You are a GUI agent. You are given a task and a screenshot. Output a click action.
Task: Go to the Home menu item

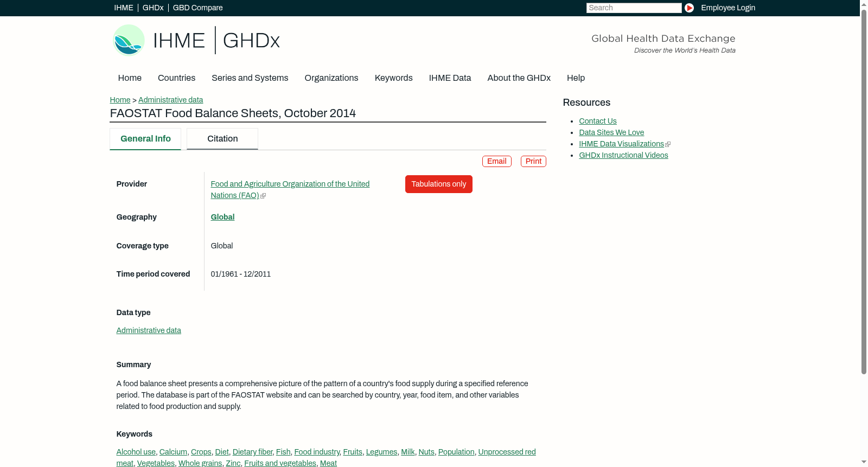[130, 78]
